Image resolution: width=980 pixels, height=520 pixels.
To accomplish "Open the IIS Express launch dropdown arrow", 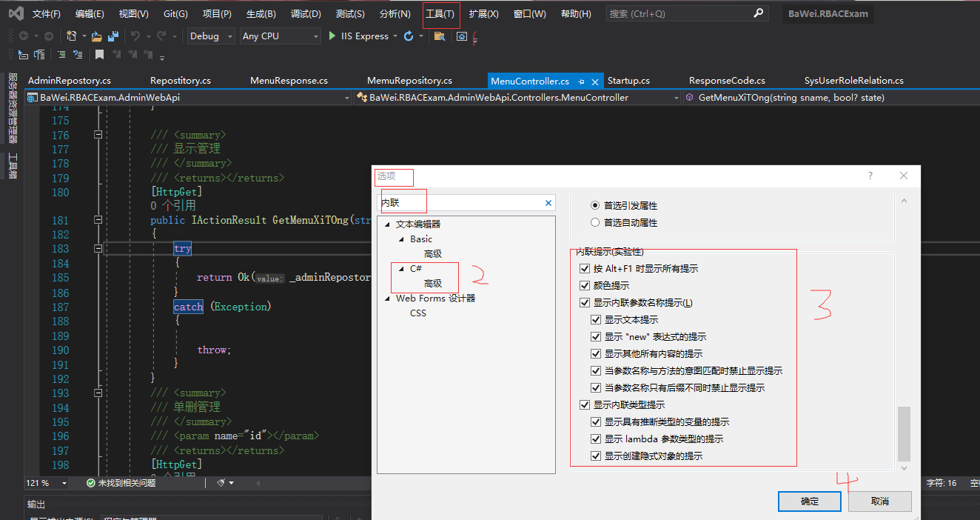I will coord(395,36).
